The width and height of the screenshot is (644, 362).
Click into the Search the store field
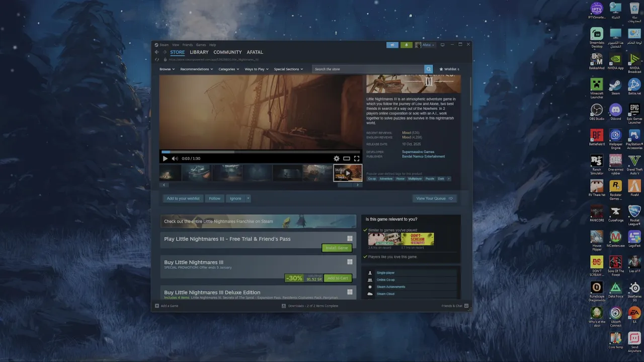[368, 69]
